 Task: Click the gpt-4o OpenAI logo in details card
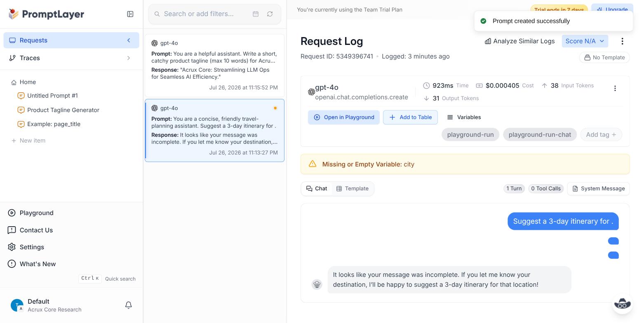(311, 92)
